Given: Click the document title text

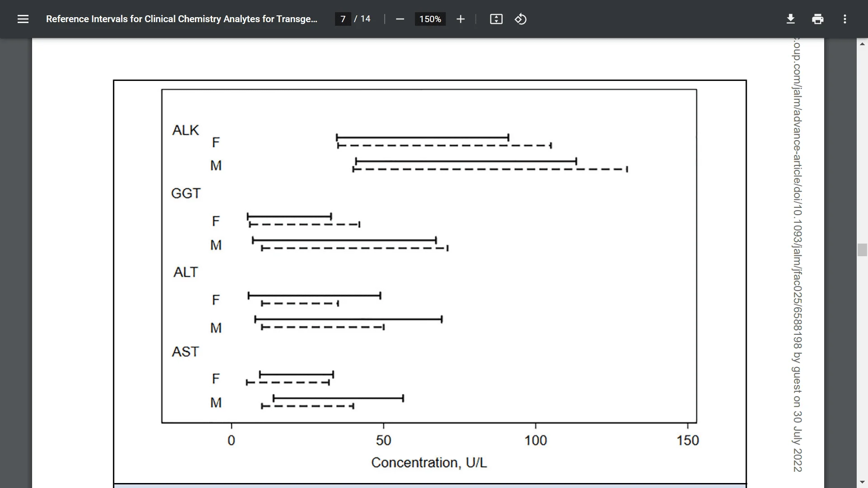Looking at the screenshot, I should click(182, 19).
